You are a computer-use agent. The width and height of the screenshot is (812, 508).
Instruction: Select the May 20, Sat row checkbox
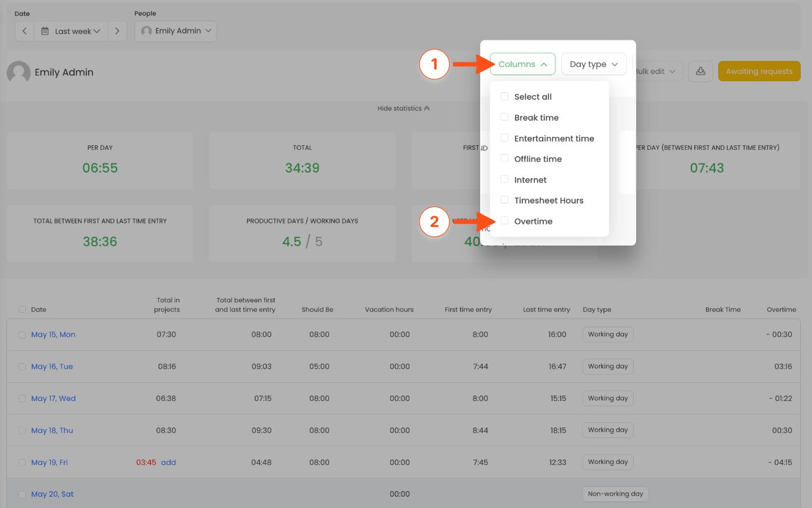coord(22,494)
